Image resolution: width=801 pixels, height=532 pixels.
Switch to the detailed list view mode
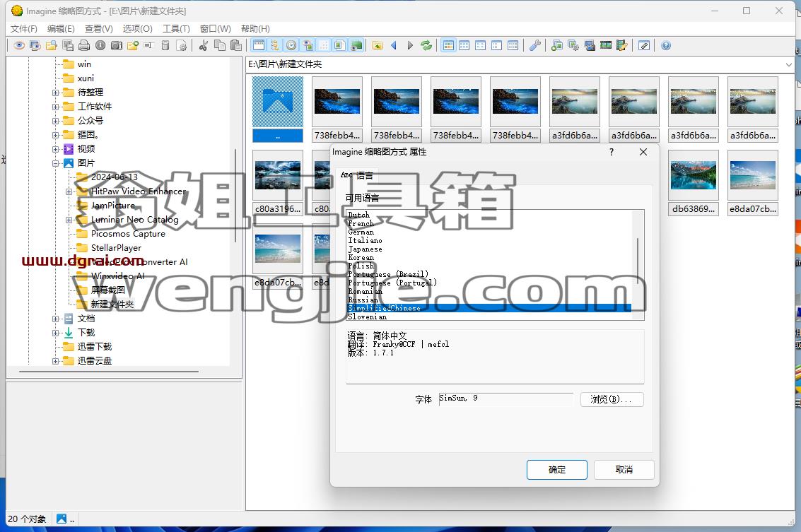coord(513,45)
